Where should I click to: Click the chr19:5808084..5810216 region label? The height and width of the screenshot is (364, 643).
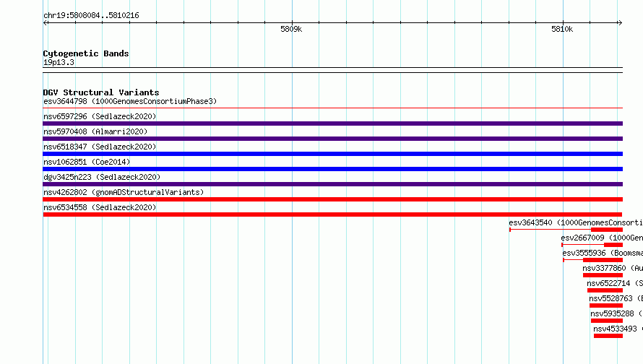(x=91, y=15)
